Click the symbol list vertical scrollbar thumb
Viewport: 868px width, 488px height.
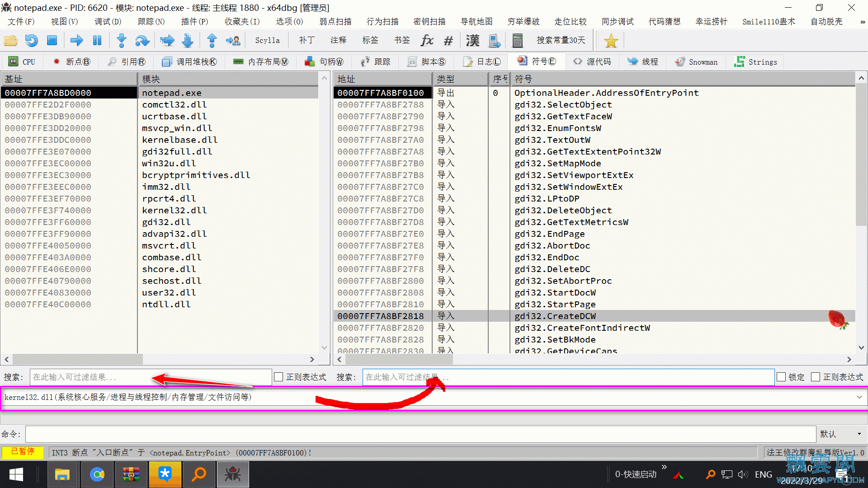(861, 154)
